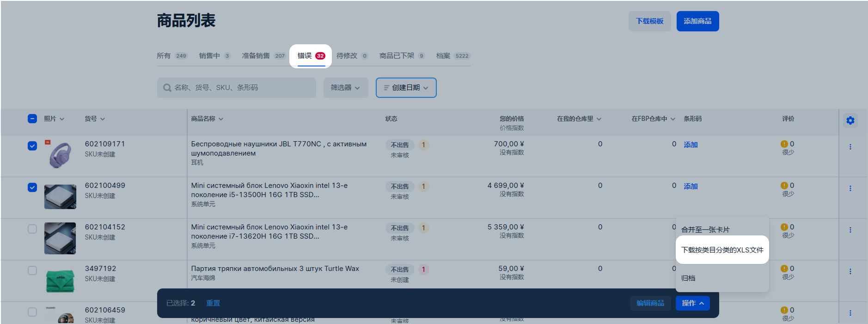
Task: Open green Turtle Wax cloth thumbnail
Action: 60,281
